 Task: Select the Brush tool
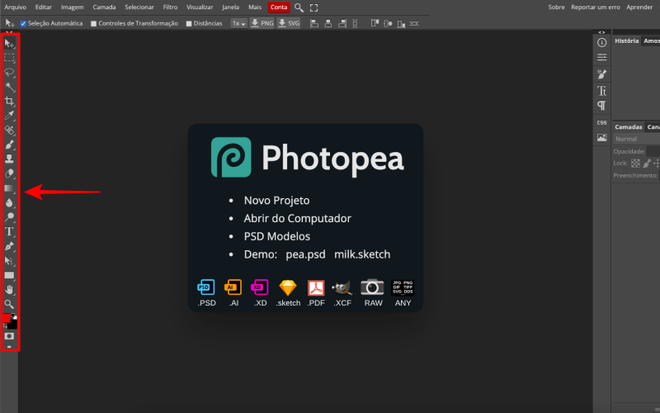[x=9, y=145]
